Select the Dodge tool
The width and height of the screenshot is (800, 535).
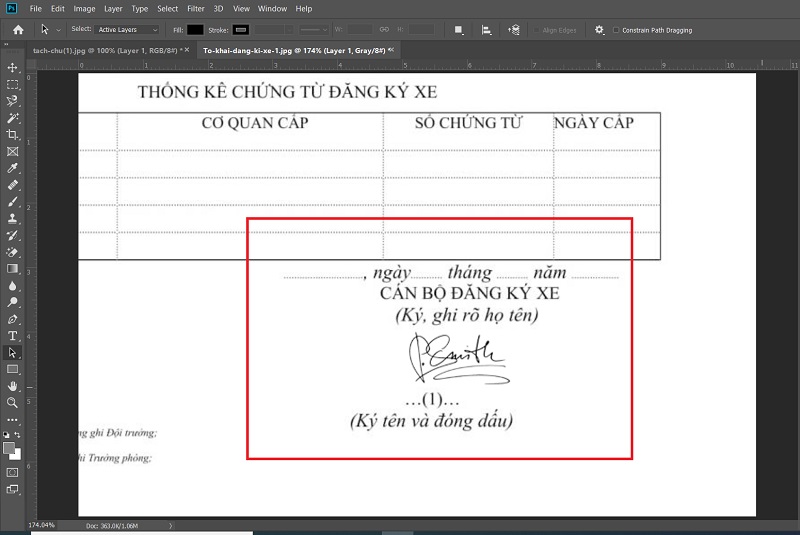(12, 302)
